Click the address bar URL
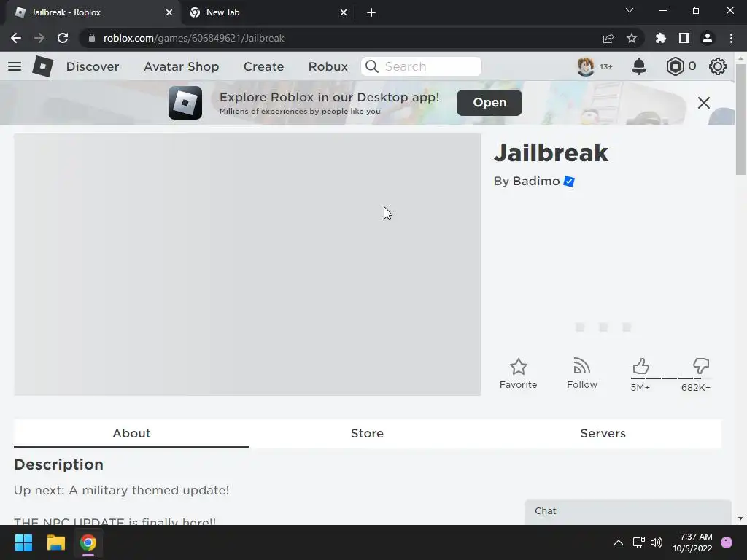Screen dimensions: 747x560 pos(194,38)
